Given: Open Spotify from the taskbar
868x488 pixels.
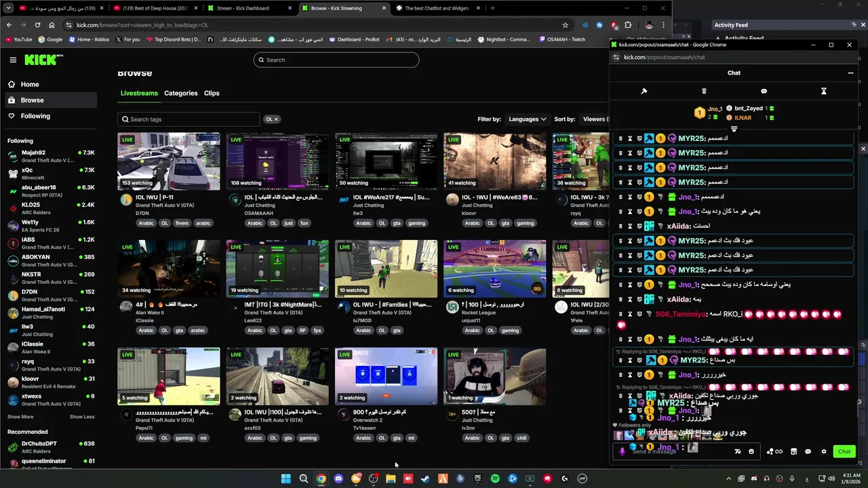Looking at the screenshot, I should (x=495, y=479).
